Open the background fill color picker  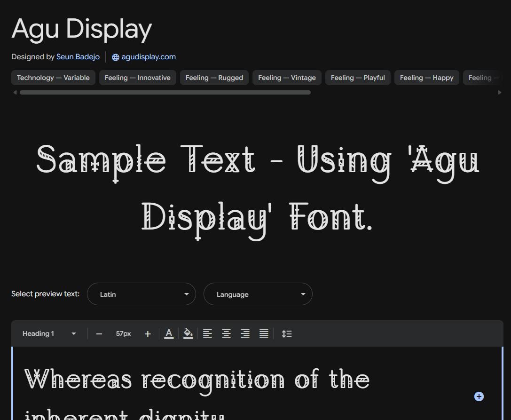tap(188, 333)
